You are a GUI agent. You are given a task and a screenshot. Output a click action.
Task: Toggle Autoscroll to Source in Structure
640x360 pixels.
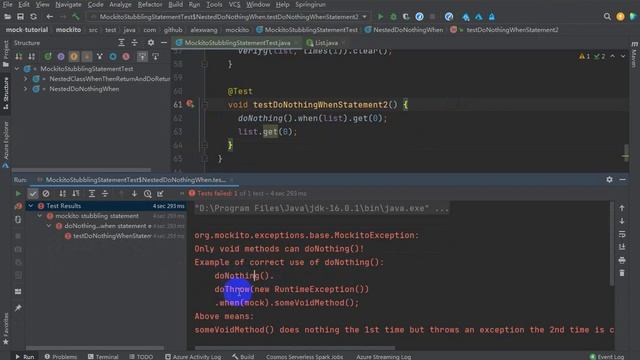pyautogui.click(x=142, y=56)
